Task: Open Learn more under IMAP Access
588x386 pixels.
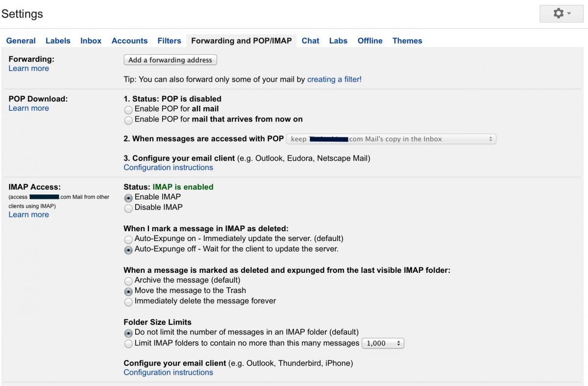Action: click(28, 215)
